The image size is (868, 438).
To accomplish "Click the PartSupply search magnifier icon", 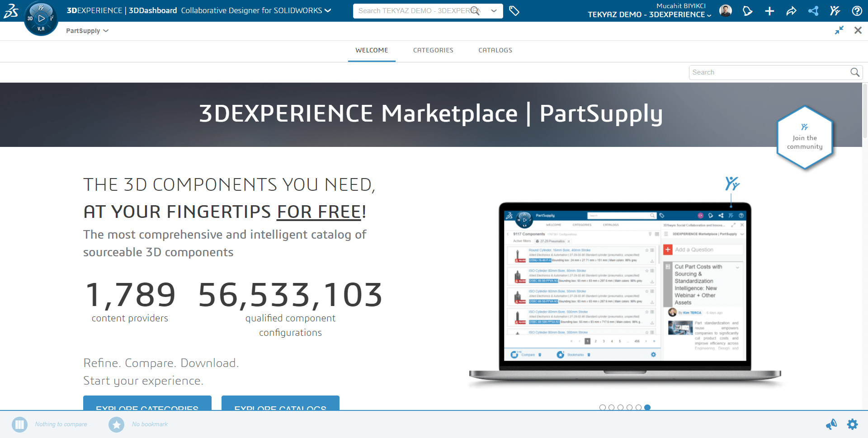I will point(855,72).
